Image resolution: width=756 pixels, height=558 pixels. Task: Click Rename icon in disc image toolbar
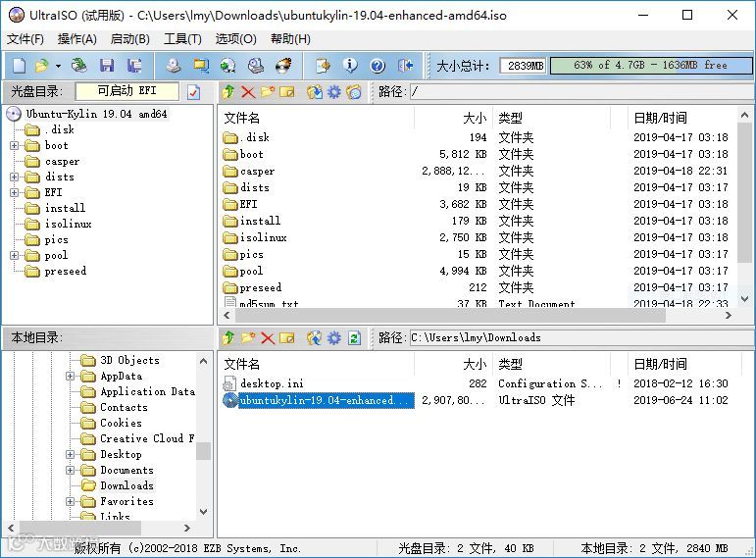287,91
